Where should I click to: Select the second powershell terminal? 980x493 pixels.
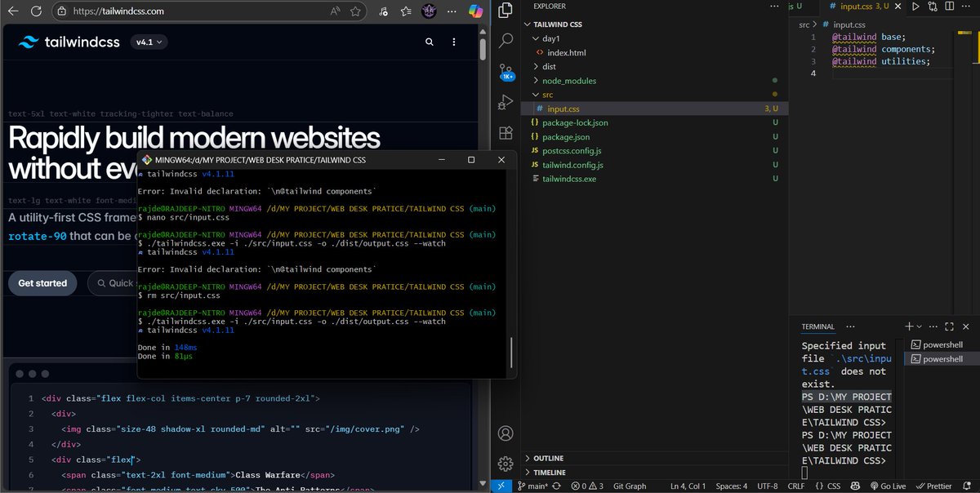942,359
